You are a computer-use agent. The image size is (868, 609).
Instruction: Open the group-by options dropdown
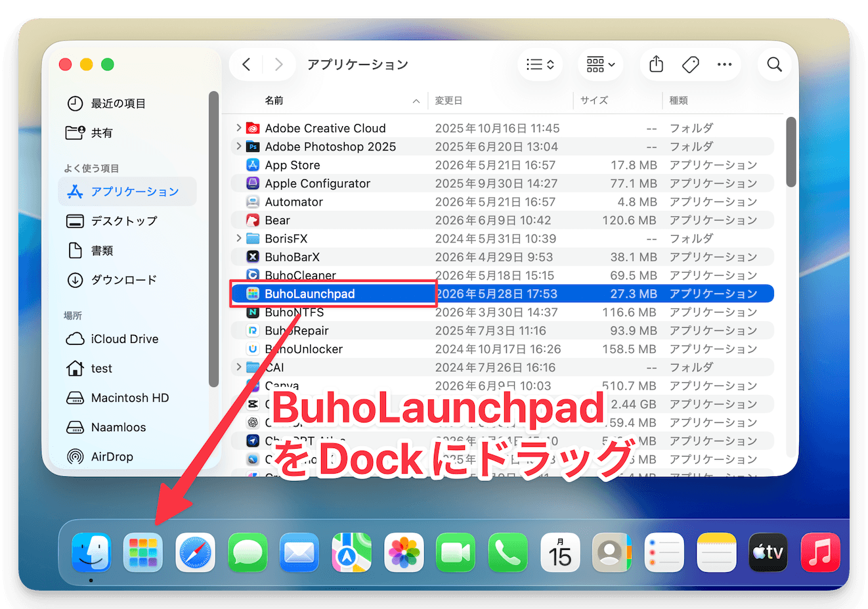coord(601,64)
